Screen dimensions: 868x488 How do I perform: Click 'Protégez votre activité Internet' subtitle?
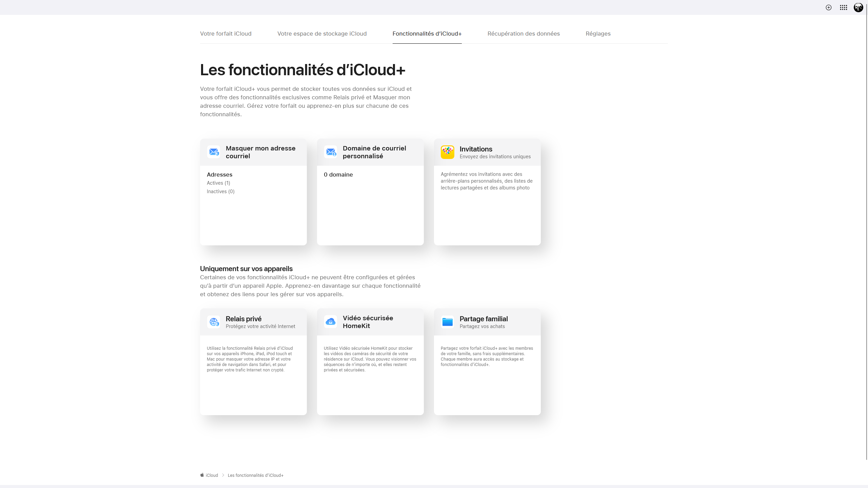click(260, 326)
